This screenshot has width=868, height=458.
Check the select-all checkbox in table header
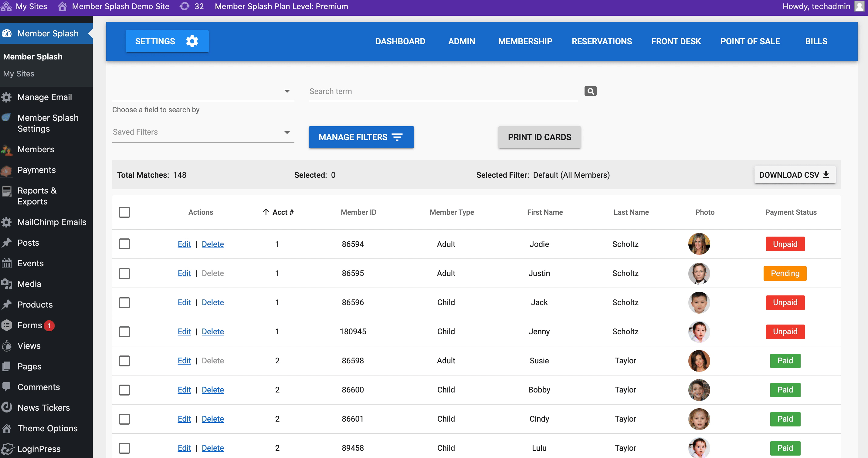124,212
